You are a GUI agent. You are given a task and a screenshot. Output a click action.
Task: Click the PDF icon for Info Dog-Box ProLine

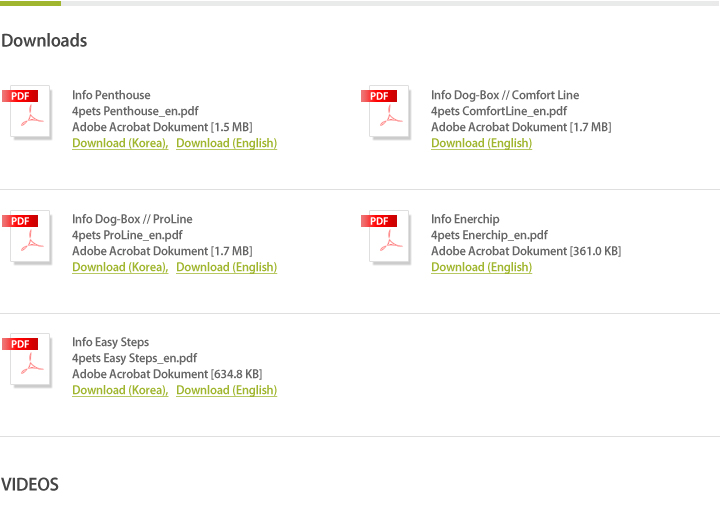click(x=28, y=236)
